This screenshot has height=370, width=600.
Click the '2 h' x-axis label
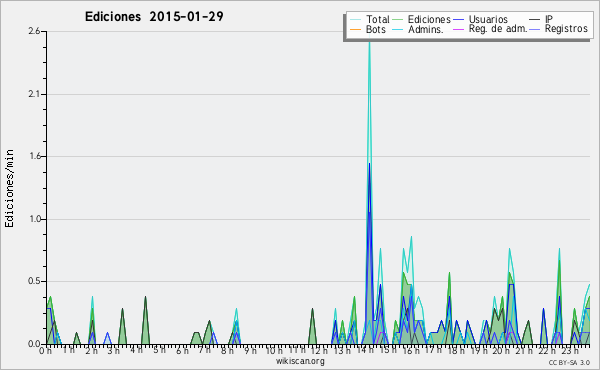click(x=91, y=351)
